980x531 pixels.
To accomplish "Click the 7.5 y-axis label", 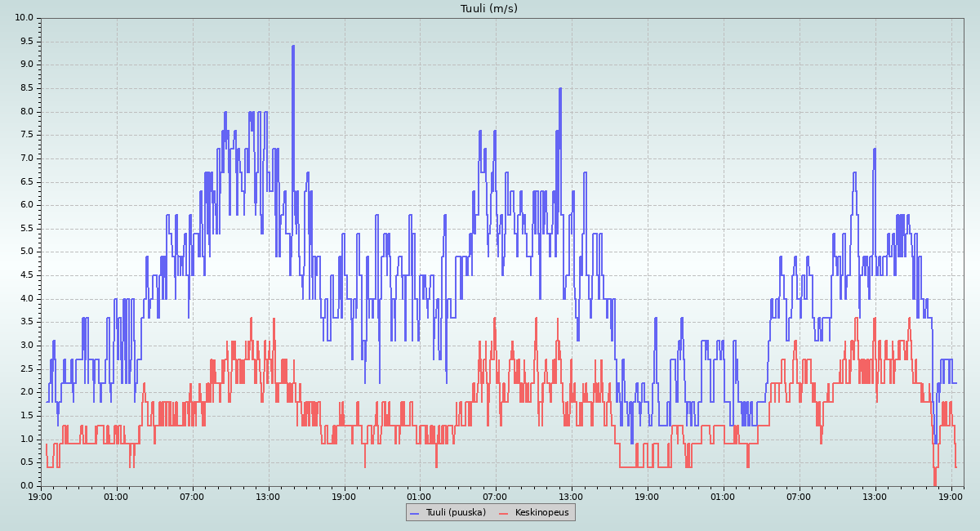I will [27, 135].
